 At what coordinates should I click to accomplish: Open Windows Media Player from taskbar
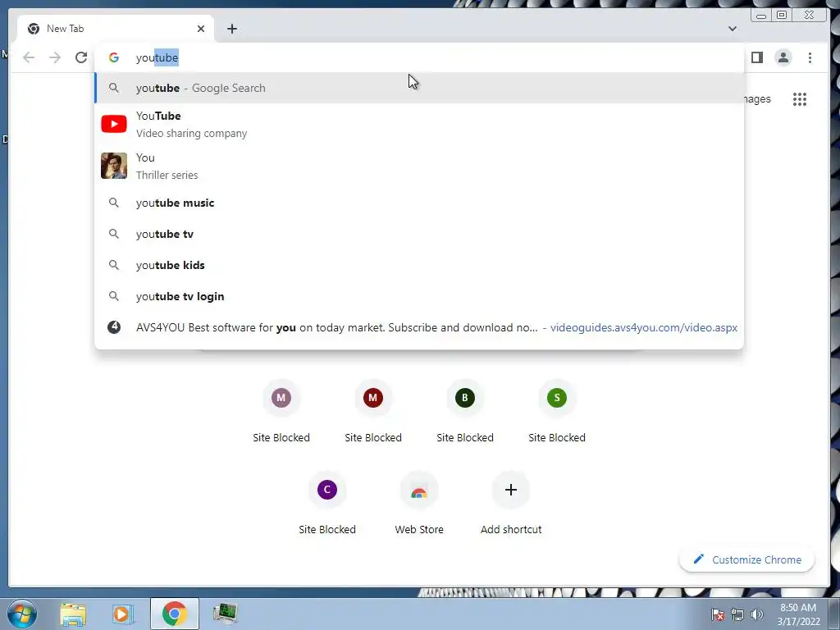[123, 614]
